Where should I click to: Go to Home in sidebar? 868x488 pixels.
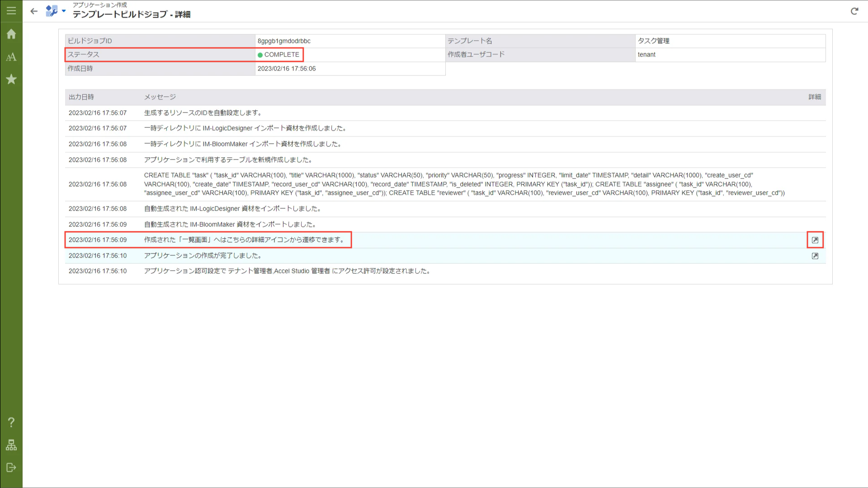click(x=11, y=34)
